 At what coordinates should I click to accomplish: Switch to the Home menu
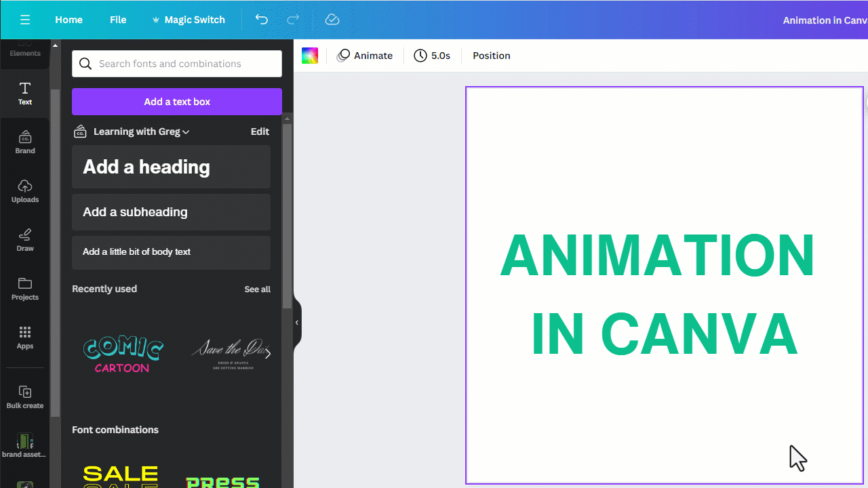pos(68,20)
